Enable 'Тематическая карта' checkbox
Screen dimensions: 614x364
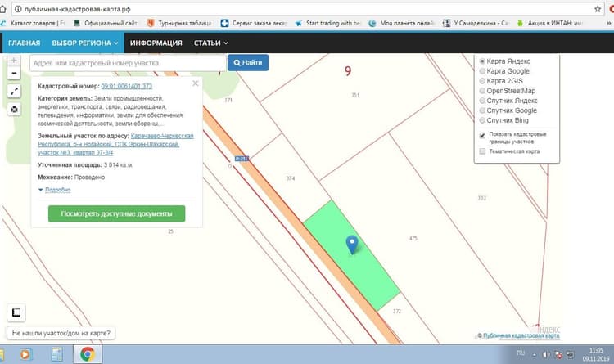[x=482, y=151]
